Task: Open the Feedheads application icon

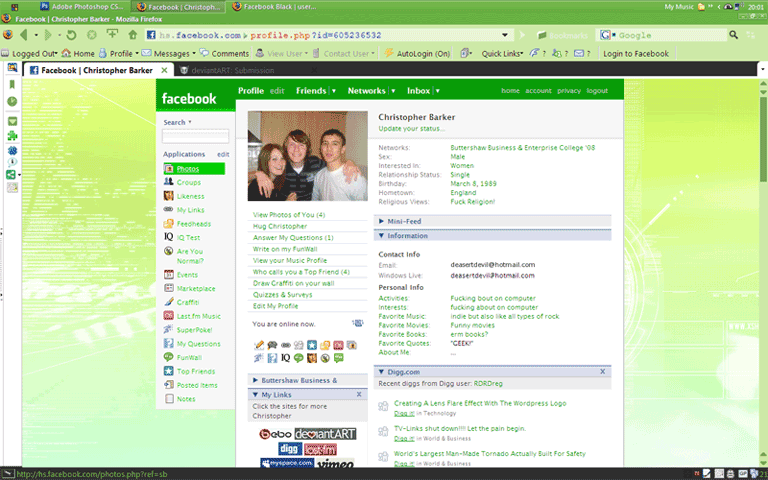Action: click(x=168, y=224)
